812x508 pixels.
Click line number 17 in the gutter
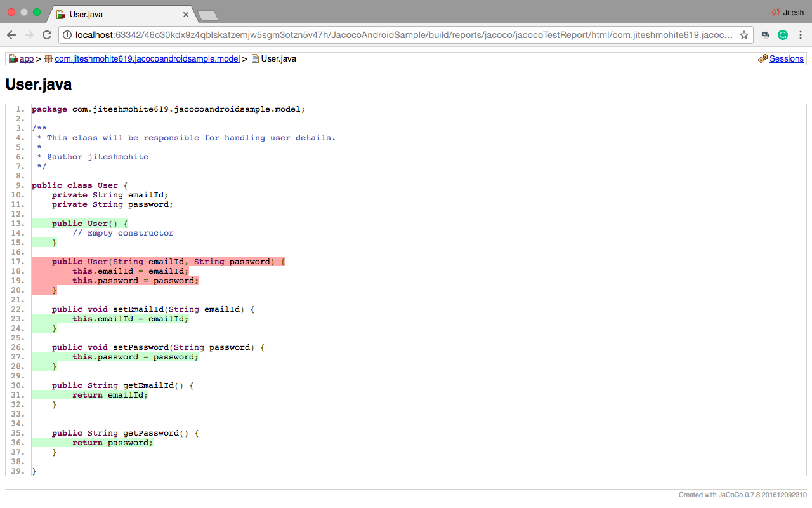[18, 262]
